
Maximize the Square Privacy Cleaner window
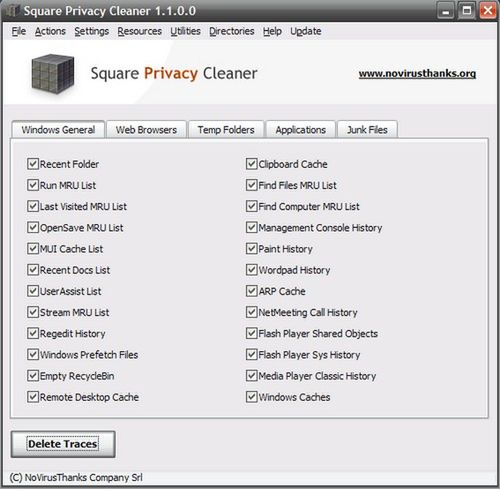(x=467, y=11)
